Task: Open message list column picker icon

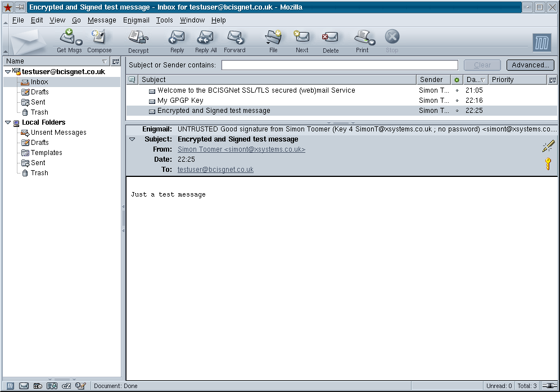Action: click(x=553, y=80)
